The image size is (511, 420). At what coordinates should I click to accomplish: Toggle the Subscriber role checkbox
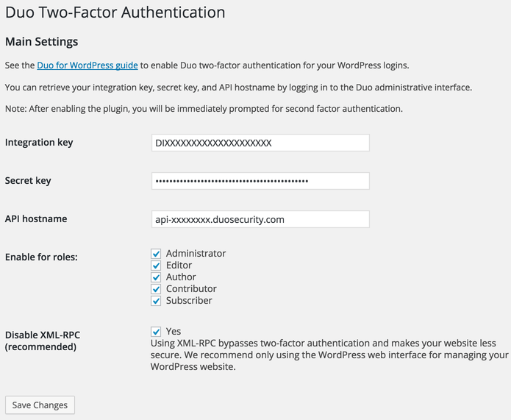(x=156, y=301)
